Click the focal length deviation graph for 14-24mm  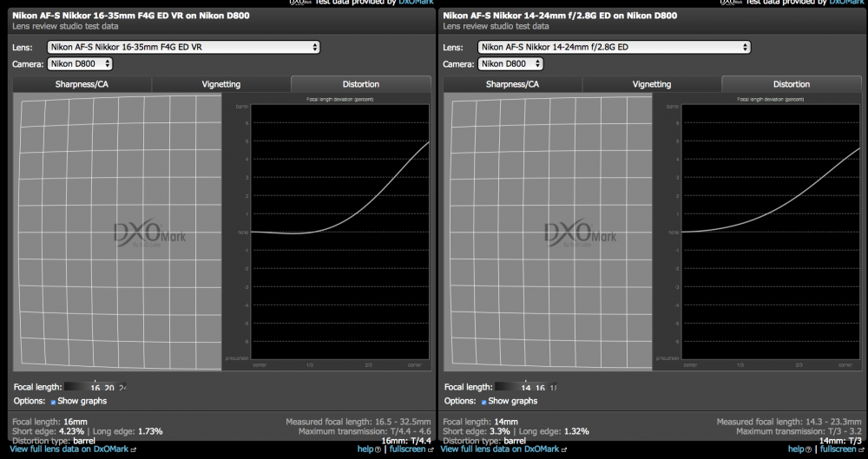click(x=771, y=232)
